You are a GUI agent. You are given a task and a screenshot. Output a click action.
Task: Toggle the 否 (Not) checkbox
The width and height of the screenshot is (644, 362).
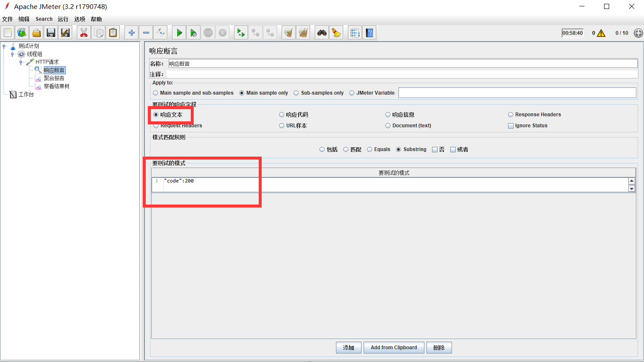click(x=435, y=149)
